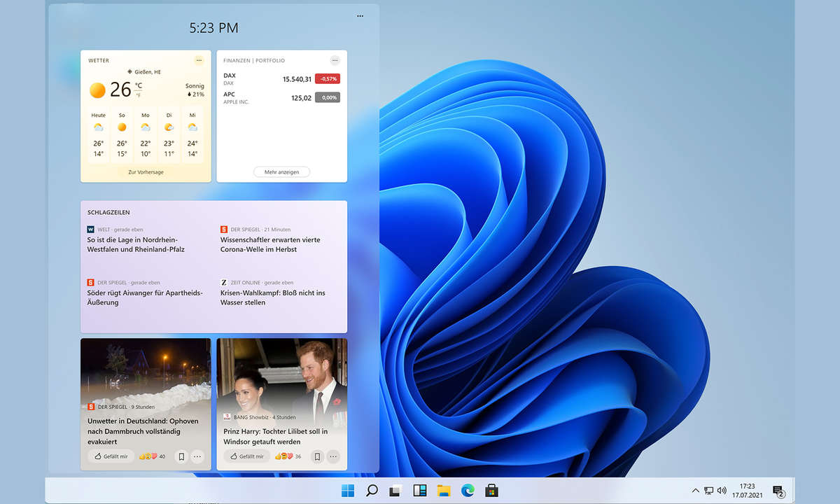The width and height of the screenshot is (840, 504).
Task: Click Mehr anzeigen in finance widget
Action: pyautogui.click(x=281, y=171)
